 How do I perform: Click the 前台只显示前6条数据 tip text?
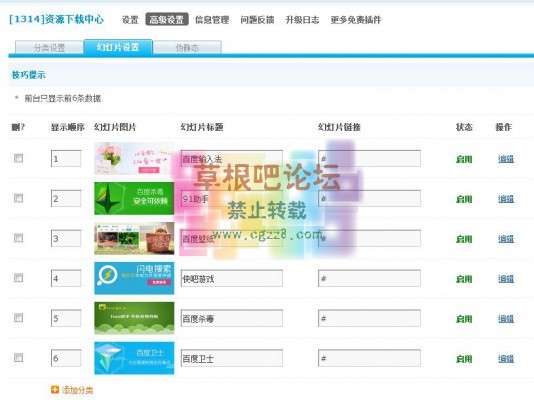pyautogui.click(x=62, y=98)
